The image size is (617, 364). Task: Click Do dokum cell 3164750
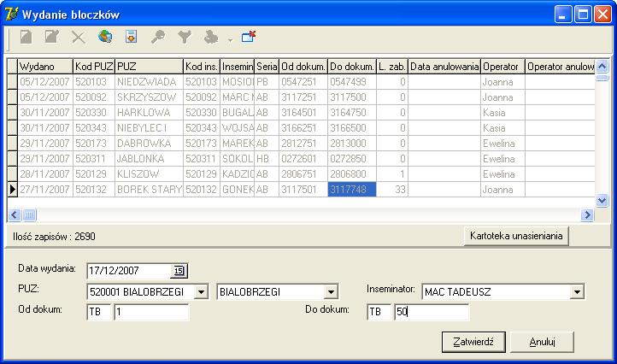click(352, 113)
